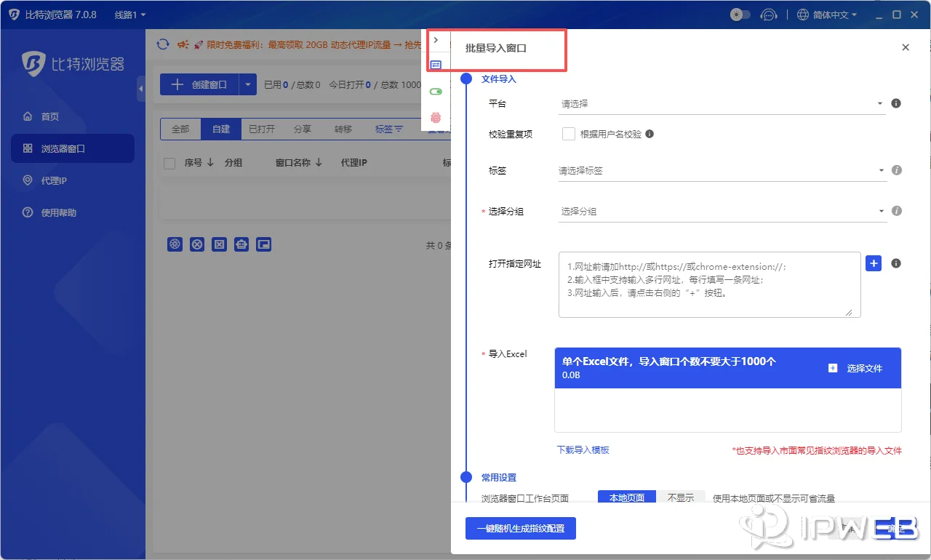The height and width of the screenshot is (560, 931).
Task: Select the transfer icon in the dialog sidebar
Action: point(436,64)
